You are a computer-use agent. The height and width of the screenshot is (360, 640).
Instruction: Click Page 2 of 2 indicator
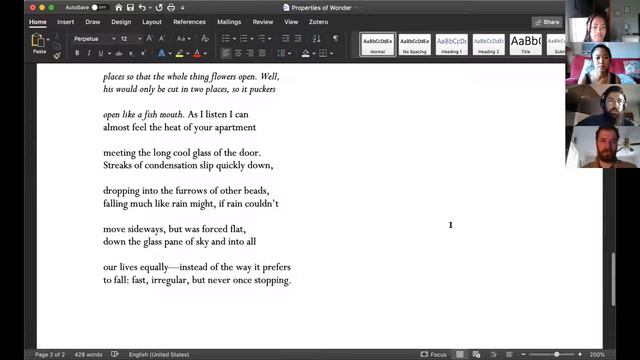[x=50, y=354]
